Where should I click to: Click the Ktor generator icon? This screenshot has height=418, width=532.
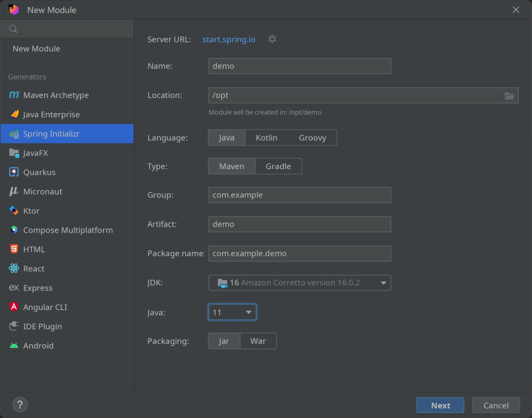[14, 211]
